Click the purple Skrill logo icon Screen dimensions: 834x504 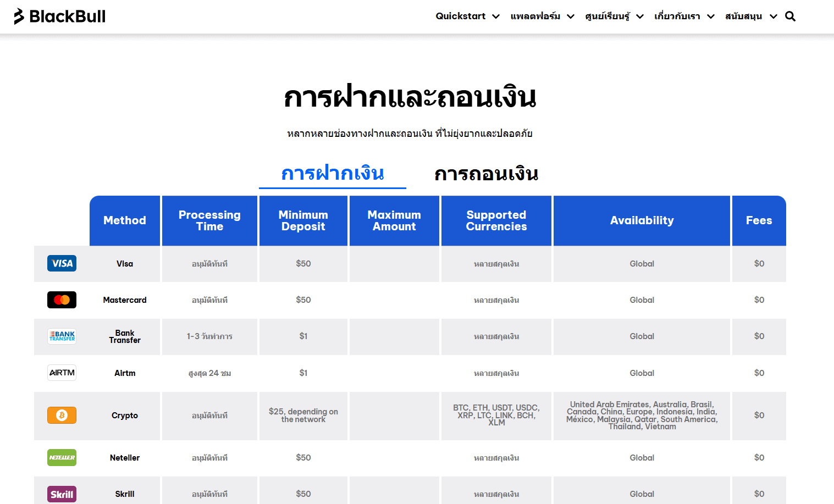[62, 494]
